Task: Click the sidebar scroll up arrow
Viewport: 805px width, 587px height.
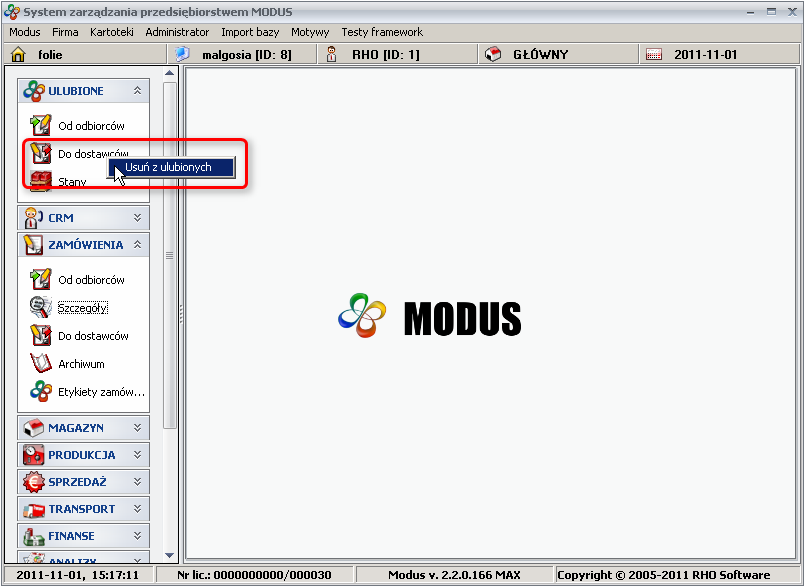Action: [x=170, y=73]
